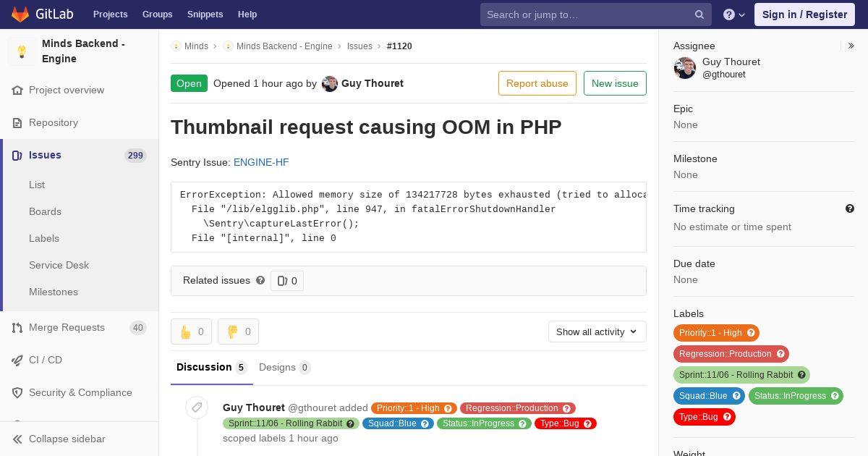Click the label icon in activity timeline
The width and height of the screenshot is (868, 456).
coord(197,408)
